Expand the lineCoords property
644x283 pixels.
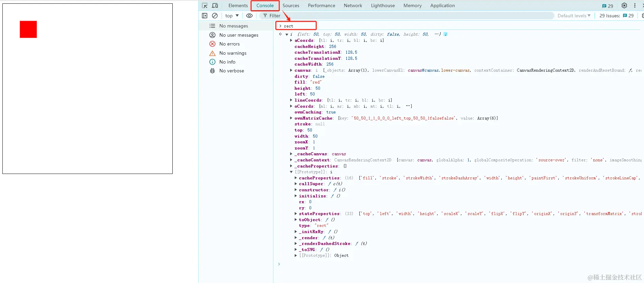[291, 100]
